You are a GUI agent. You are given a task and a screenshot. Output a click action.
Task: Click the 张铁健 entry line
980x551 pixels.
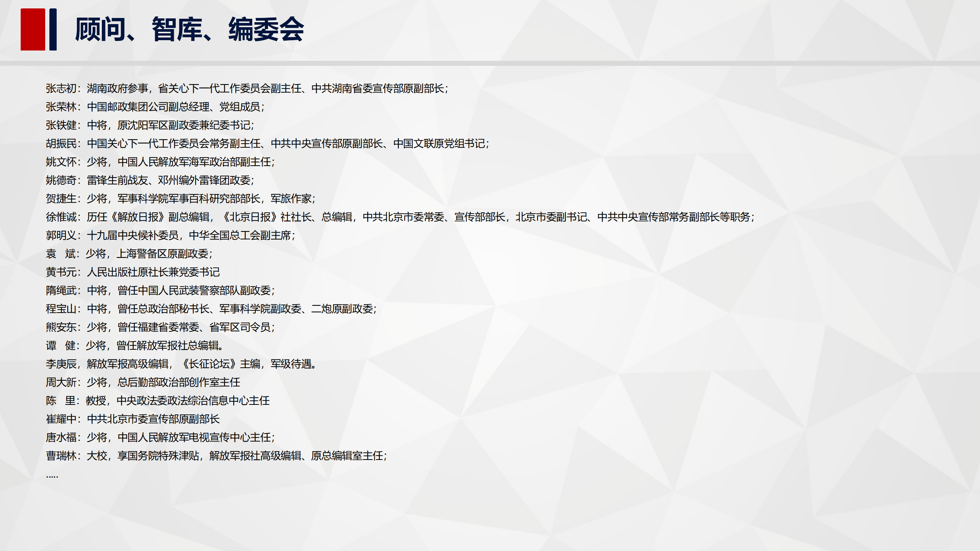coord(150,125)
